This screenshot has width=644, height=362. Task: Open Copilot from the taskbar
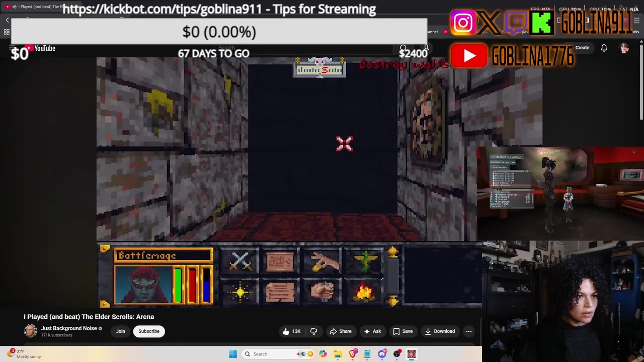[x=323, y=354]
